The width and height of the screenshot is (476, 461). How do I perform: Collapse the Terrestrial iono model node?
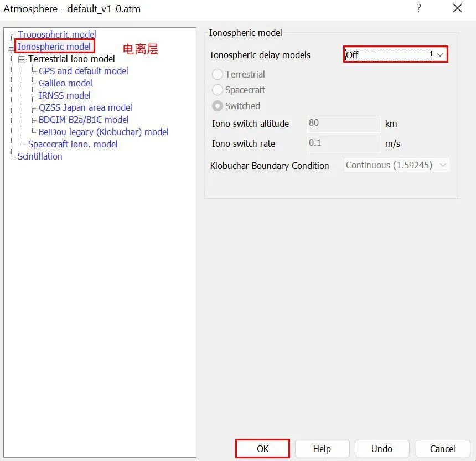pos(22,59)
